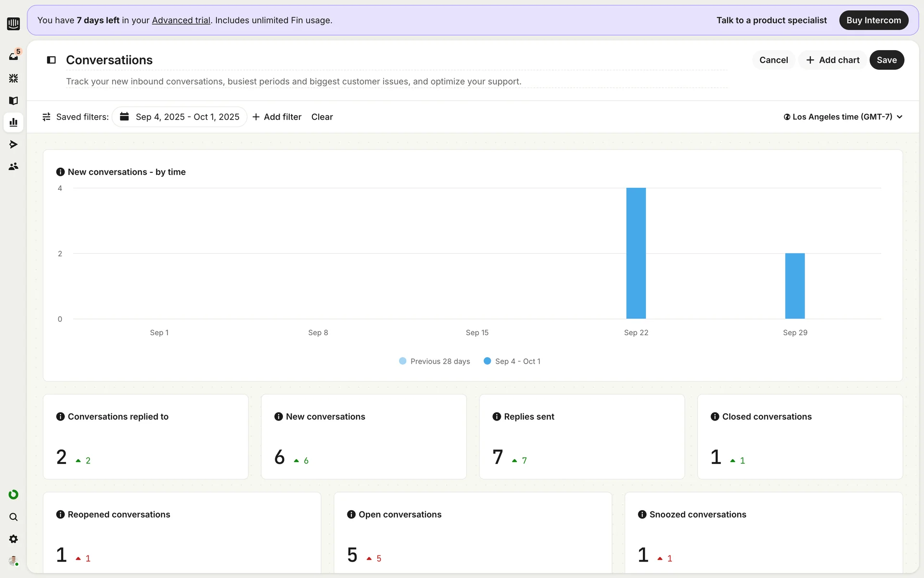Open the Inbox icon with badge
The width and height of the screenshot is (924, 578).
pos(13,56)
